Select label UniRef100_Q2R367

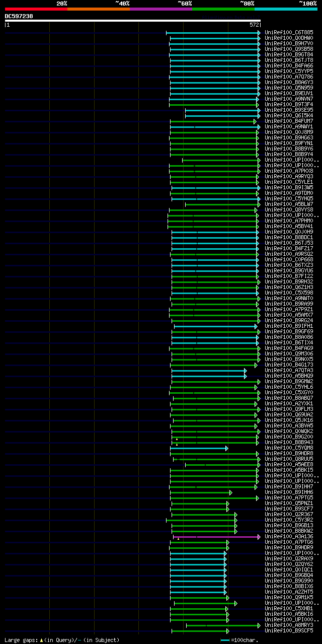290,514
